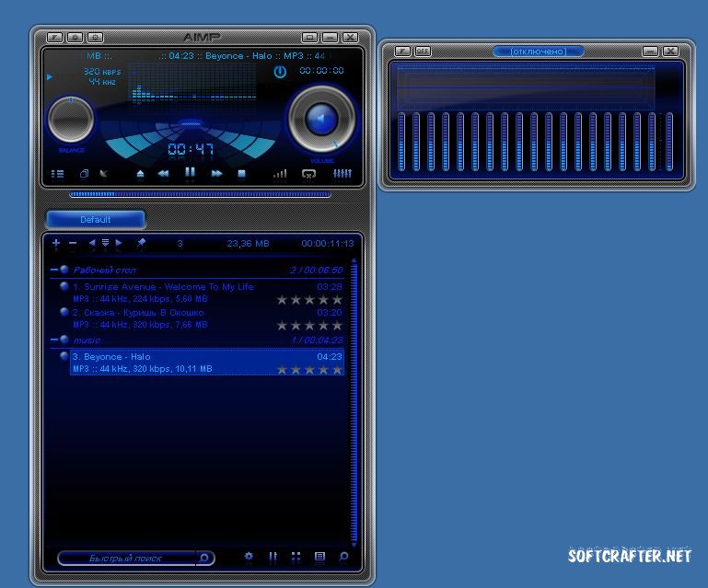708x588 pixels.
Task: Collapse the music group
Action: pos(53,340)
